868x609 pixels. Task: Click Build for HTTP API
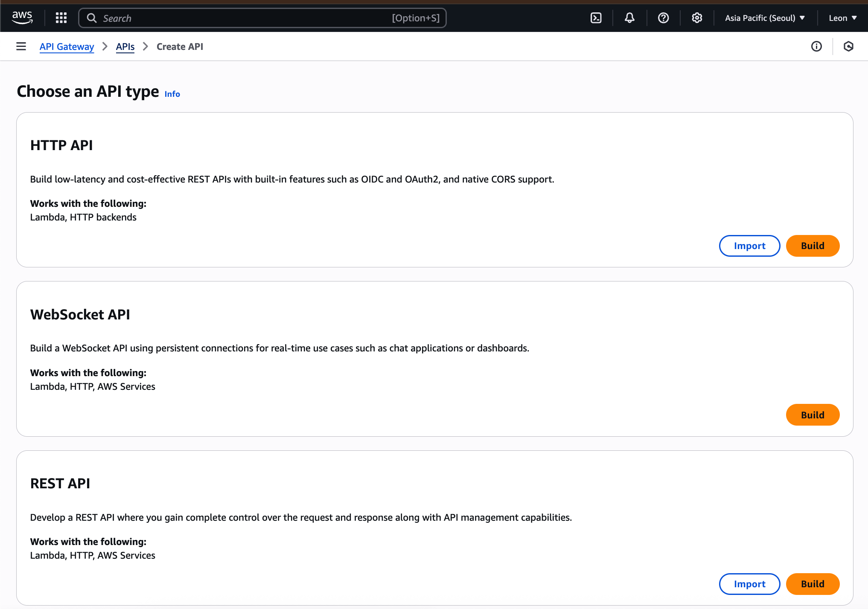click(x=813, y=246)
